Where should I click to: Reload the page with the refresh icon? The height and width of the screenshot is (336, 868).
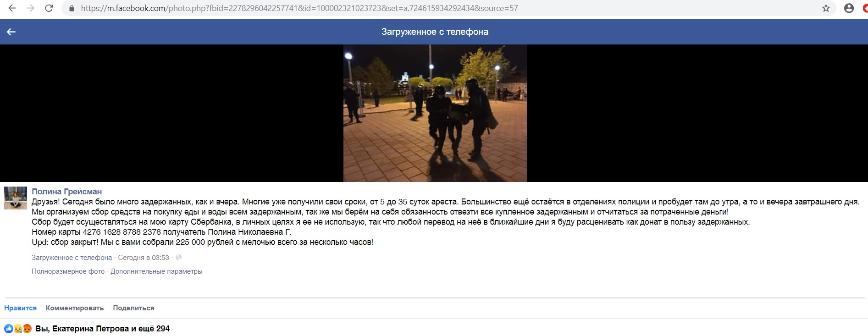click(49, 8)
